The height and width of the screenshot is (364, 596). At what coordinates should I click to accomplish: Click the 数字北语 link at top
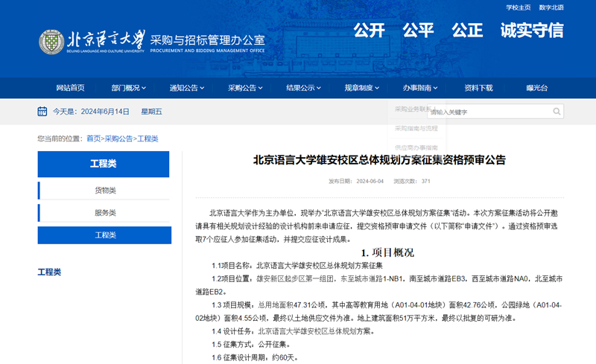click(x=551, y=7)
